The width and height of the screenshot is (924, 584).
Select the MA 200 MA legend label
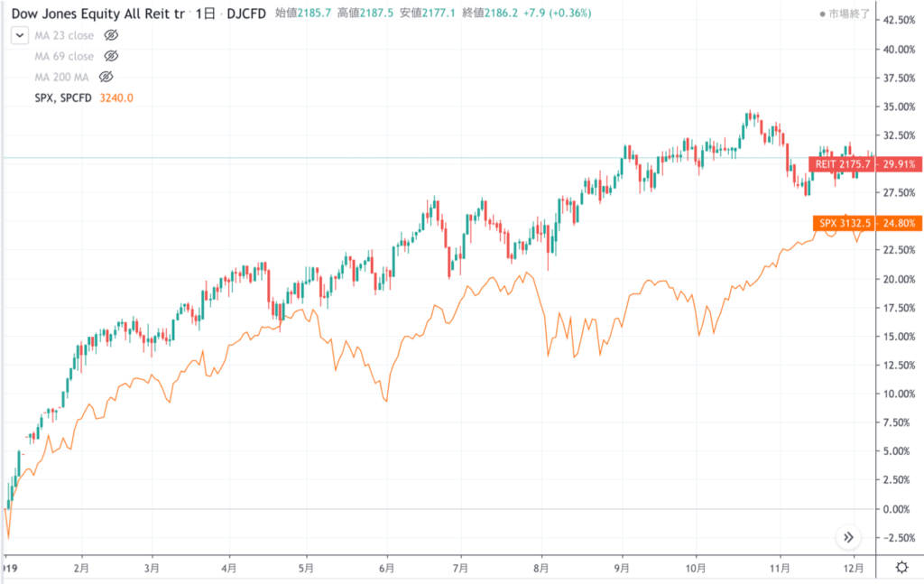coord(62,77)
